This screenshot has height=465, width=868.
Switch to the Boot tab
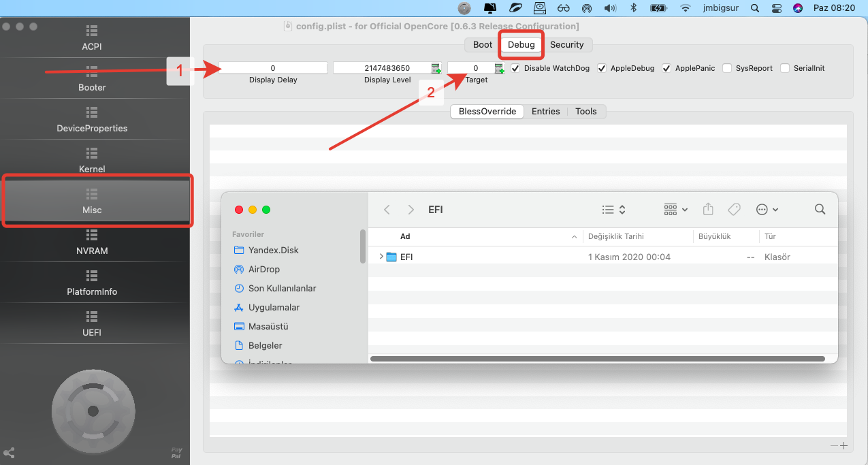[x=483, y=44]
